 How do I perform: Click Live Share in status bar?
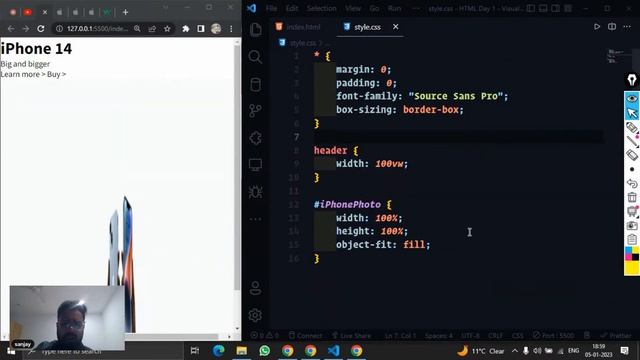(351, 336)
